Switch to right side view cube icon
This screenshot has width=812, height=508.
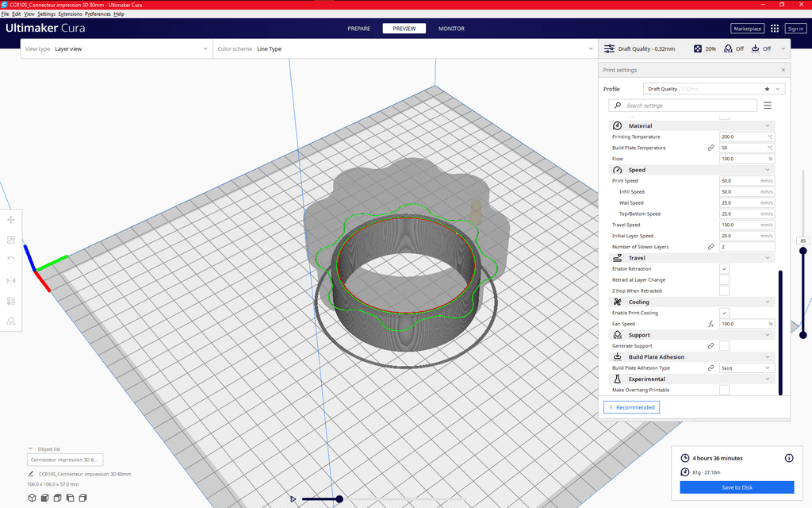point(82,498)
